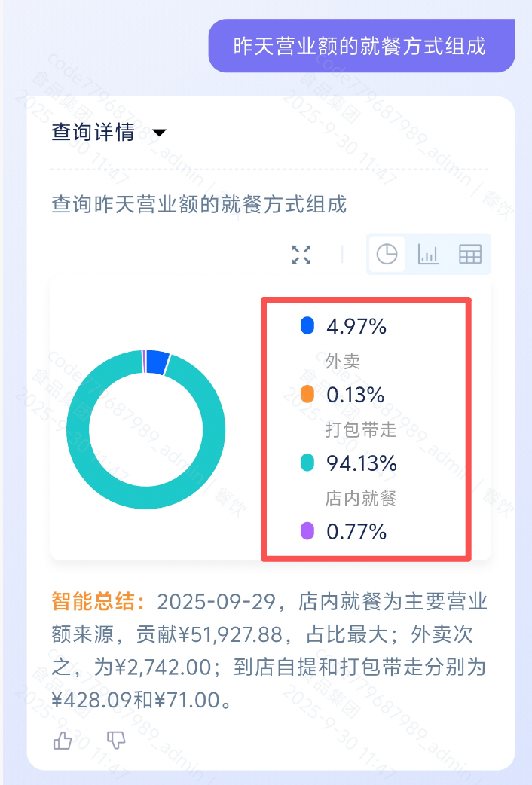Viewport: 532px width, 785px height.
Task: Click the 查询详情 header label
Action: tap(93, 133)
